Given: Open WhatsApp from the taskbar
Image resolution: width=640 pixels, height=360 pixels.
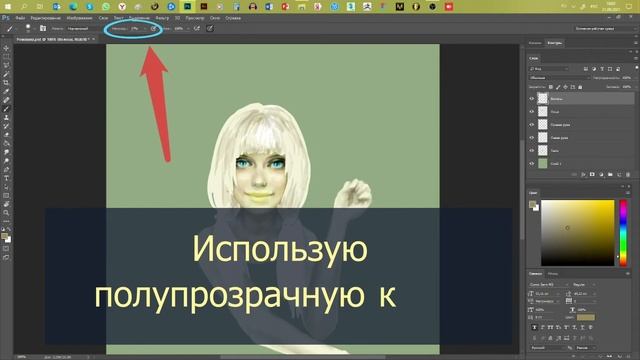Looking at the screenshot, I should (106, 7).
